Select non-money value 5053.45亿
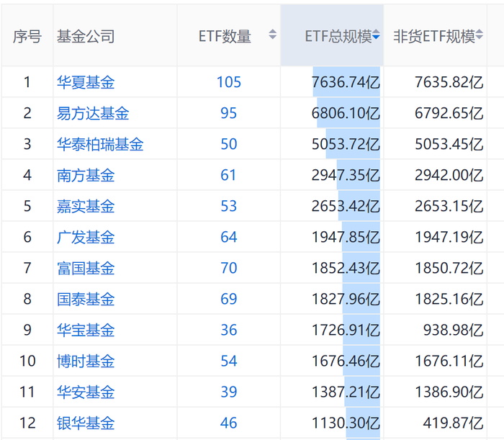The image size is (504, 440). click(x=449, y=144)
